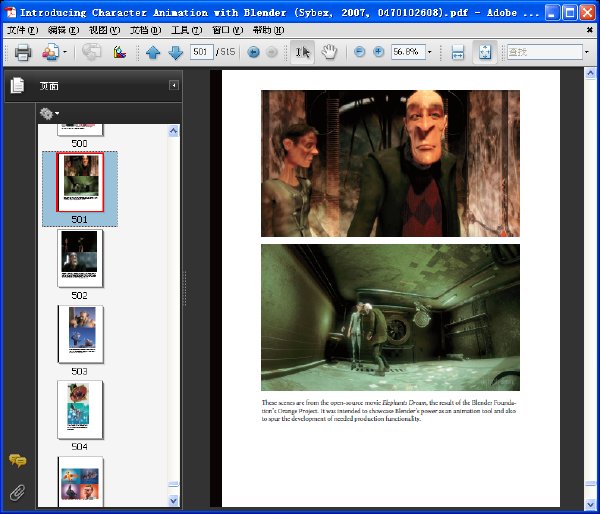Select page 504 thumbnail
The height and width of the screenshot is (514, 600).
tap(80, 410)
